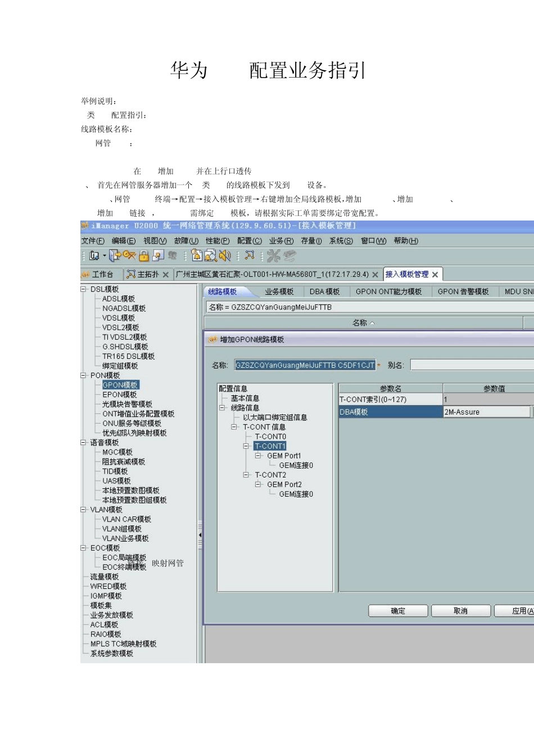
Task: Select the DBA模板 tab
Action: [x=325, y=292]
